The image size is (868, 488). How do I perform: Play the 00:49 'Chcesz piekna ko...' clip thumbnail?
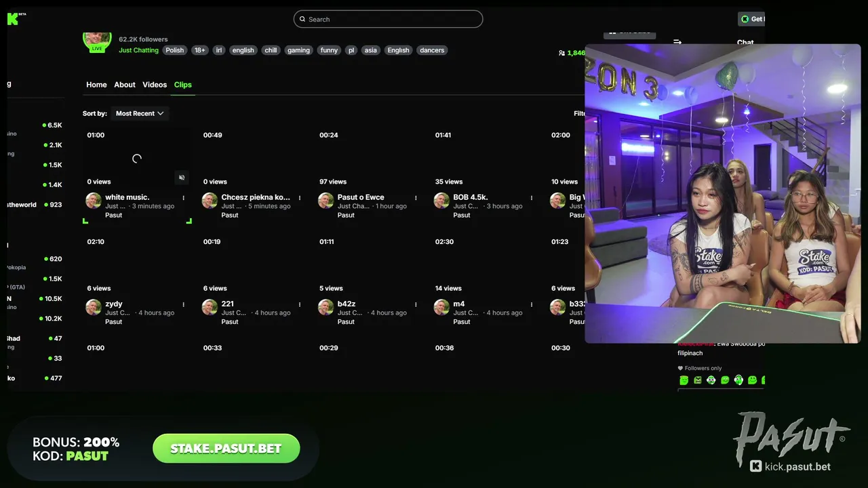click(253, 159)
